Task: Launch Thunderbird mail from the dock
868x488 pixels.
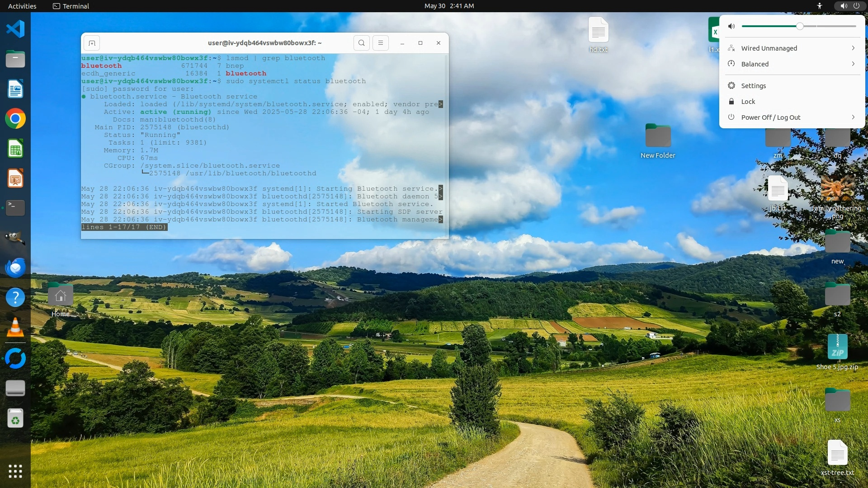Action: point(15,267)
